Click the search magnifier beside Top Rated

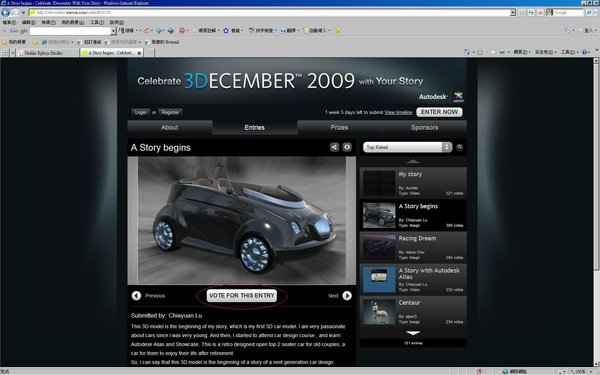[x=459, y=147]
